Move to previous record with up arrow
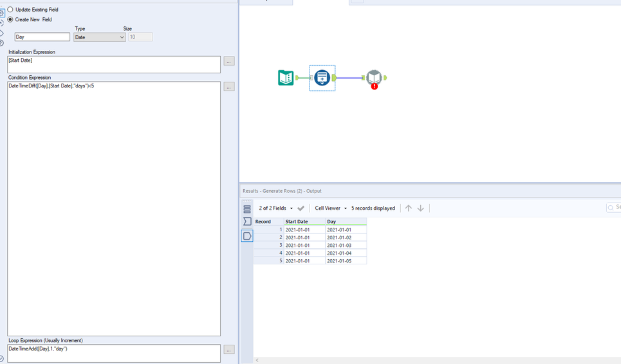The image size is (621, 364). (x=409, y=208)
